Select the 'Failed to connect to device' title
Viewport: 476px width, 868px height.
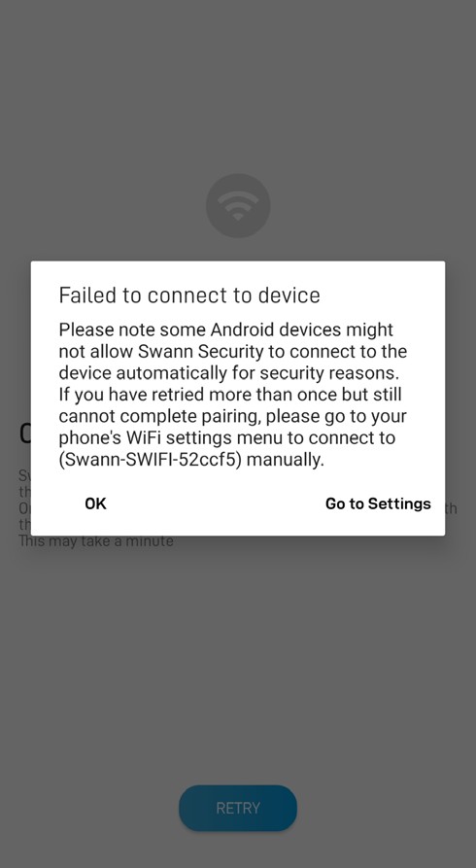click(189, 295)
